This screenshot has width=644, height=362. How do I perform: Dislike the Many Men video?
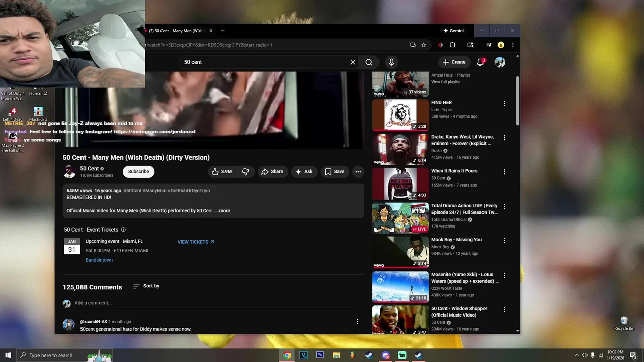(x=246, y=172)
